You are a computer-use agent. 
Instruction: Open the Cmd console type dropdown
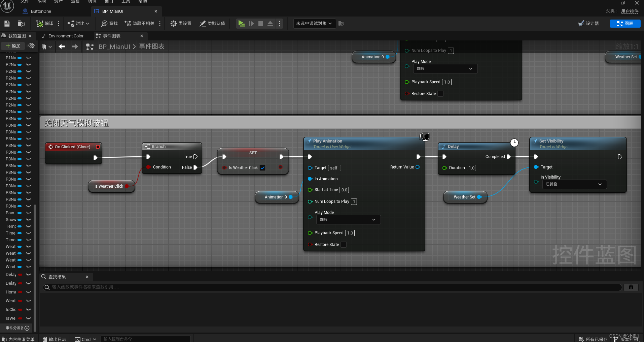tap(85, 339)
